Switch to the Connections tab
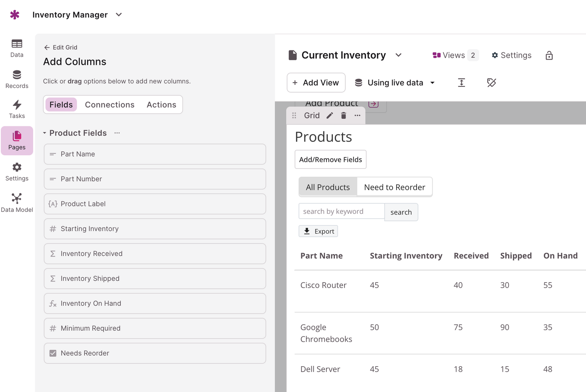The height and width of the screenshot is (392, 586). click(x=109, y=105)
